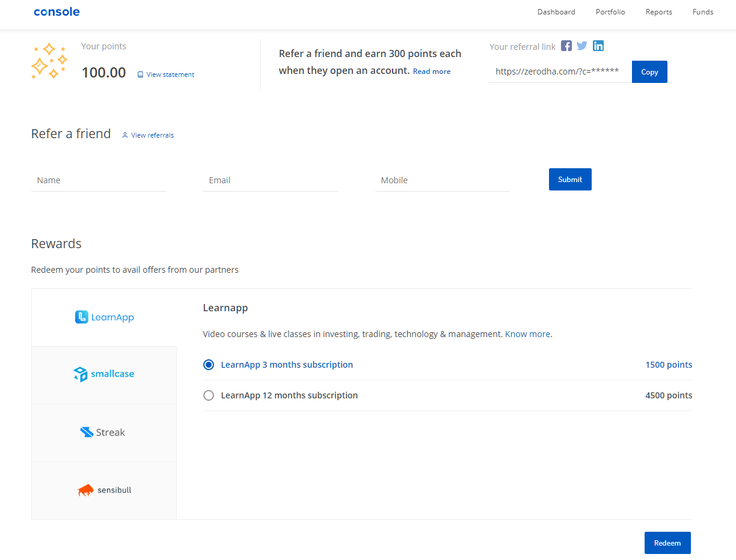Select the LearnApp rewards tab

[104, 317]
